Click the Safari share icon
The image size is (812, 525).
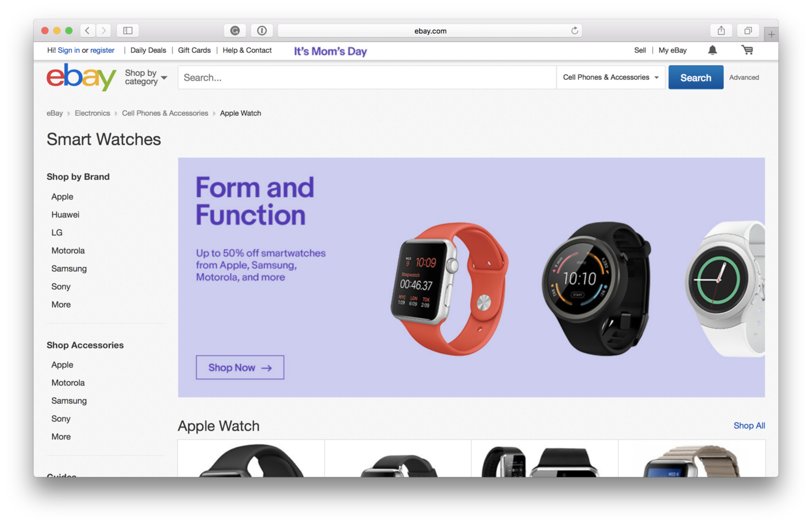click(721, 30)
